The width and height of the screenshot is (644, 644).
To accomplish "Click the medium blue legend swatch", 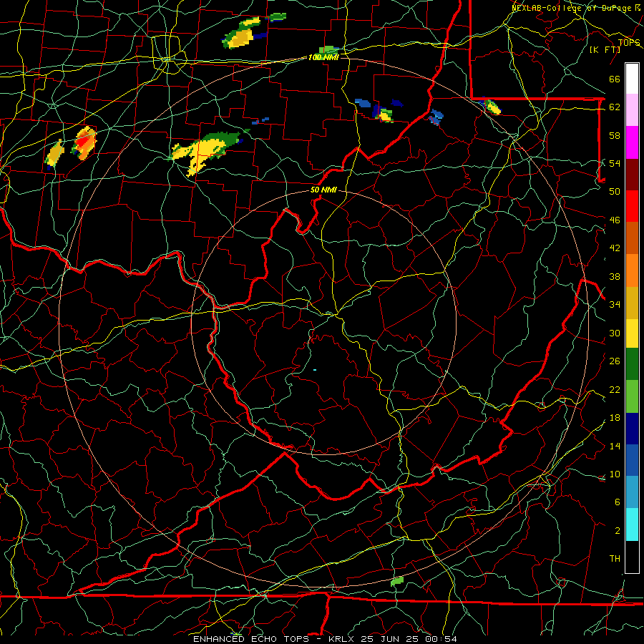I will (x=632, y=460).
